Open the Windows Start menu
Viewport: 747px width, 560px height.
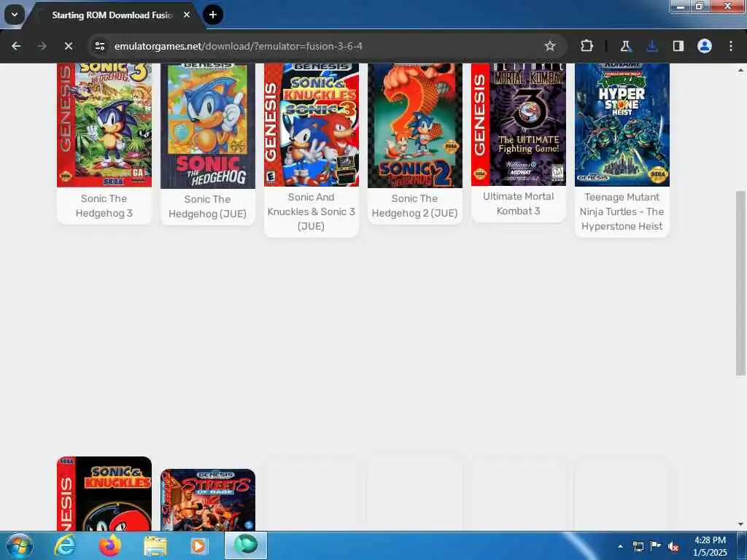[20, 545]
